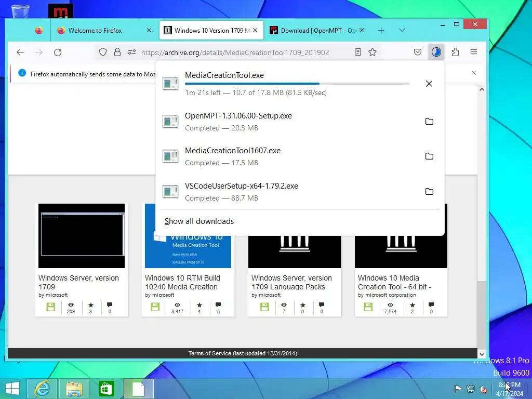Open Terms of Service link in footer

click(x=243, y=353)
